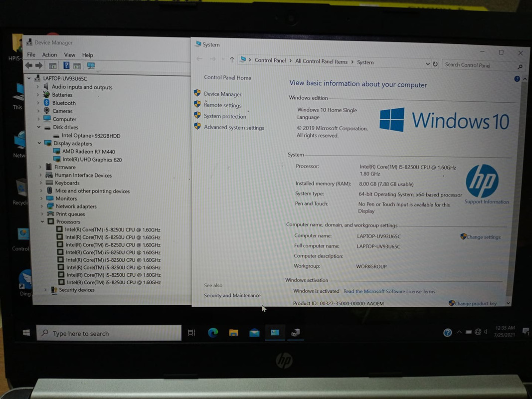Viewport: 532px width, 399px height.
Task: Expand the Security devices category
Action: [x=45, y=290]
